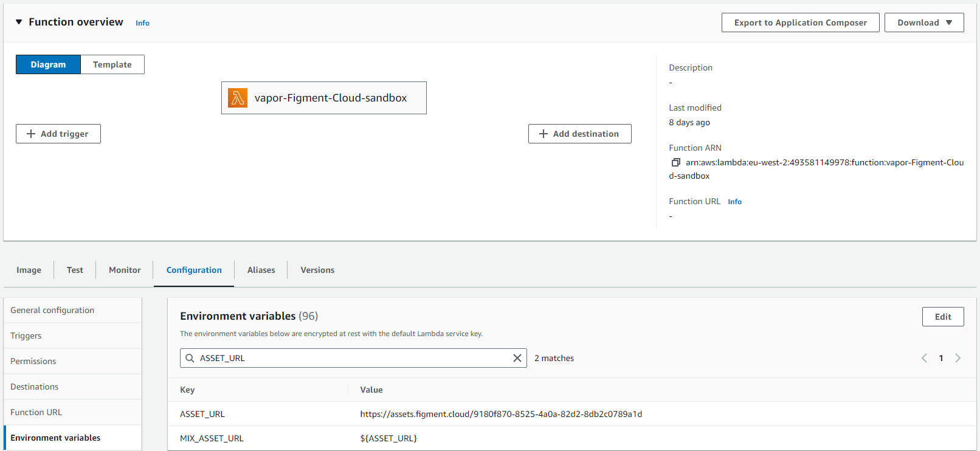Clear the ASSET_URL search with X icon
The image size is (980, 451).
click(x=517, y=358)
